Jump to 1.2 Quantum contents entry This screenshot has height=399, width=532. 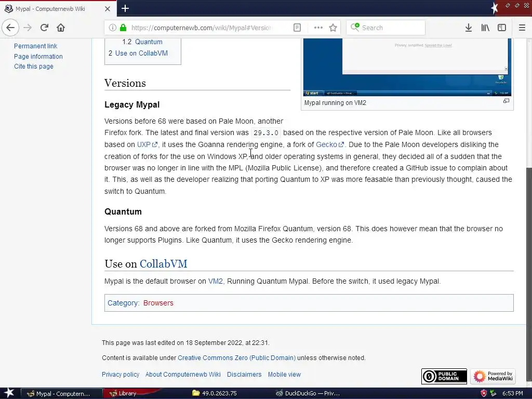pos(142,42)
